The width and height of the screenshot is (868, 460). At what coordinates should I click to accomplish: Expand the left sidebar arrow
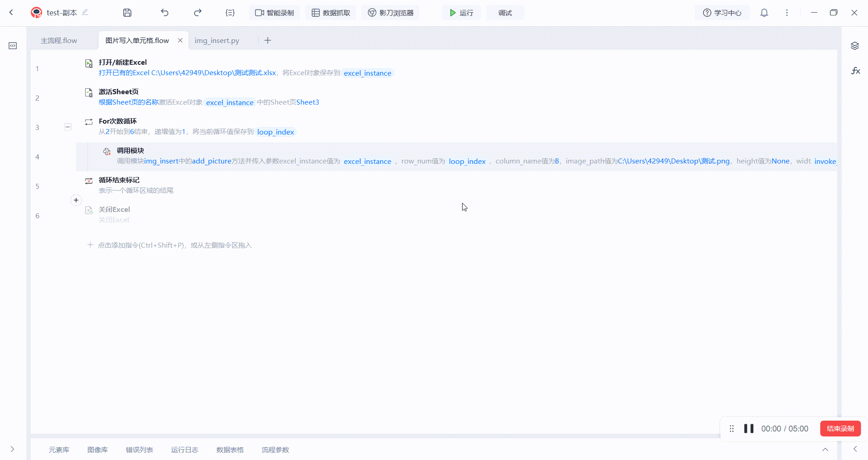click(12, 449)
